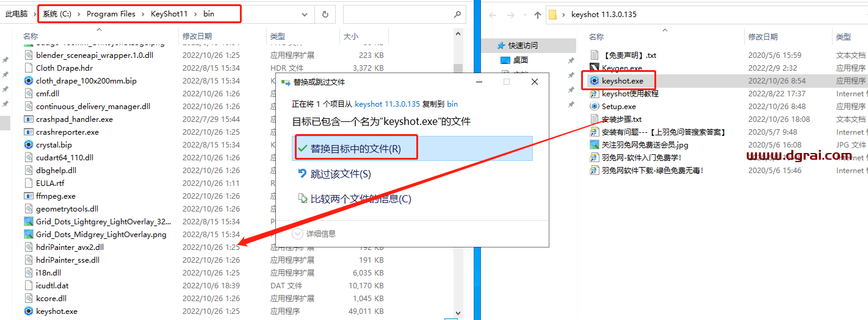Click the keyshot.exe icon in the right window

pyautogui.click(x=595, y=80)
